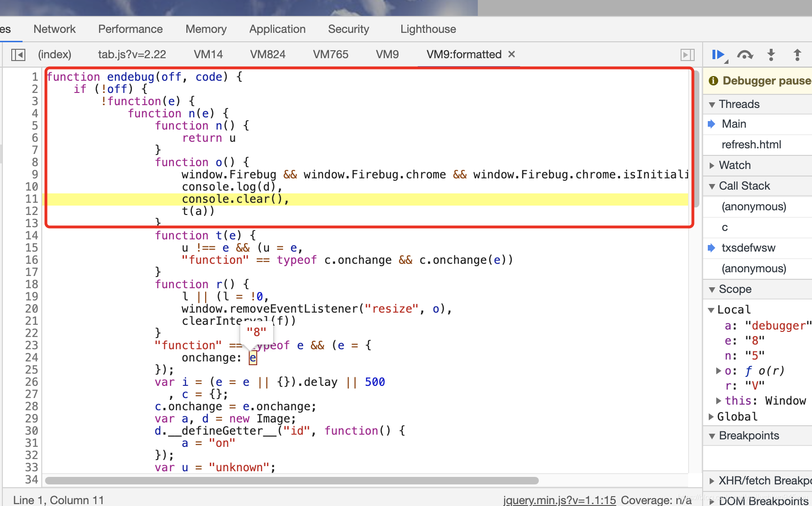Viewport: 812px width, 506px height.
Task: Click the highlighted console.clear() line
Action: pos(366,199)
